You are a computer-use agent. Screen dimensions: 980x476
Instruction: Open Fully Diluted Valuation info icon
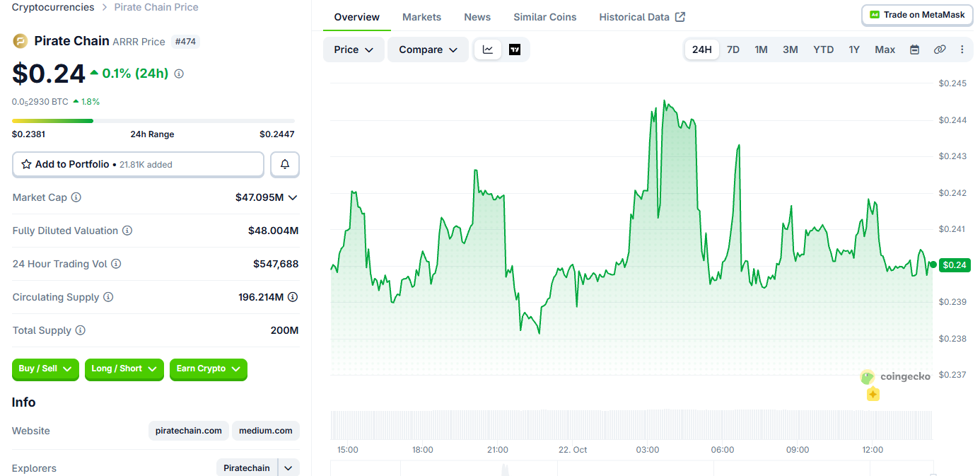pyautogui.click(x=127, y=231)
